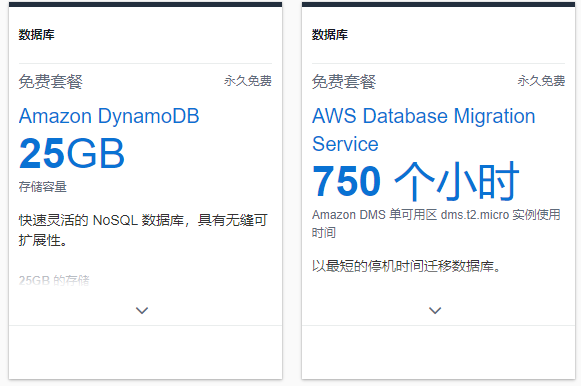Open the AWS Database Migration Service link

[x=424, y=130]
